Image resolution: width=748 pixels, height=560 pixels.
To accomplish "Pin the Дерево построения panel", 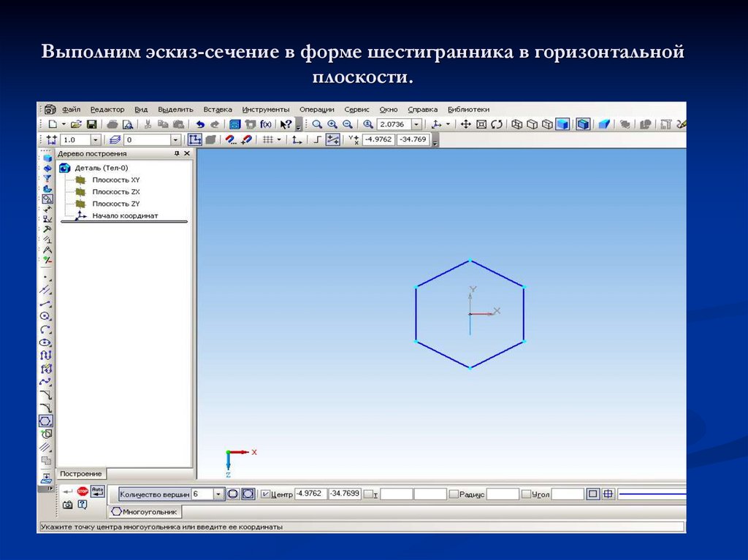I will coord(178,153).
